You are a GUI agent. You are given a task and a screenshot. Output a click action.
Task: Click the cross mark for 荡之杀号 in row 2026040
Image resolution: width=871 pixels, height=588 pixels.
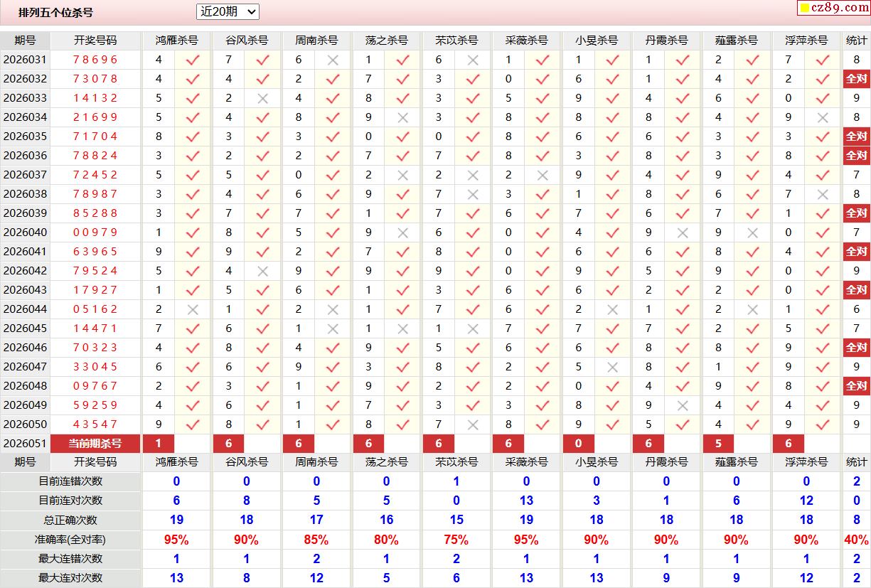[403, 233]
